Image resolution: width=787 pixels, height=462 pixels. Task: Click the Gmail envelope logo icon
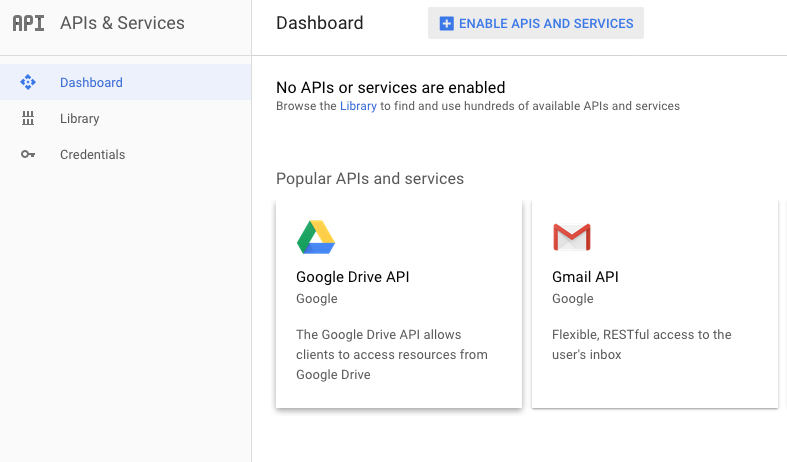pos(572,237)
